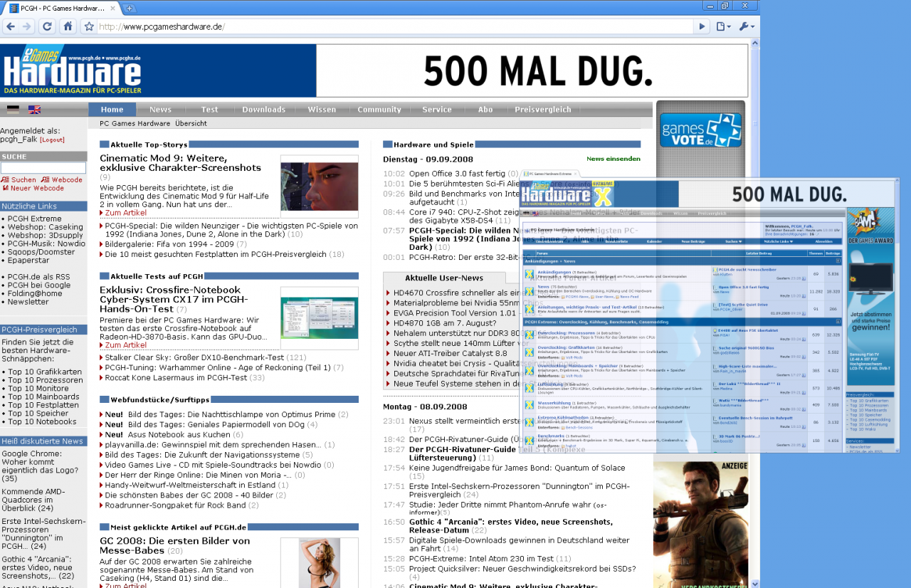The height and width of the screenshot is (588, 911).
Task: Reload the page with the refresh icon
Action: coord(47,26)
